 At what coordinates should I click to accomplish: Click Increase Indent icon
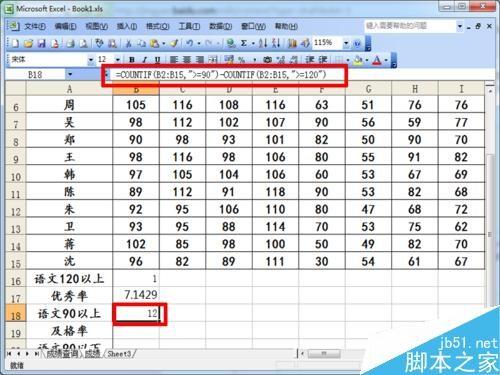(323, 60)
